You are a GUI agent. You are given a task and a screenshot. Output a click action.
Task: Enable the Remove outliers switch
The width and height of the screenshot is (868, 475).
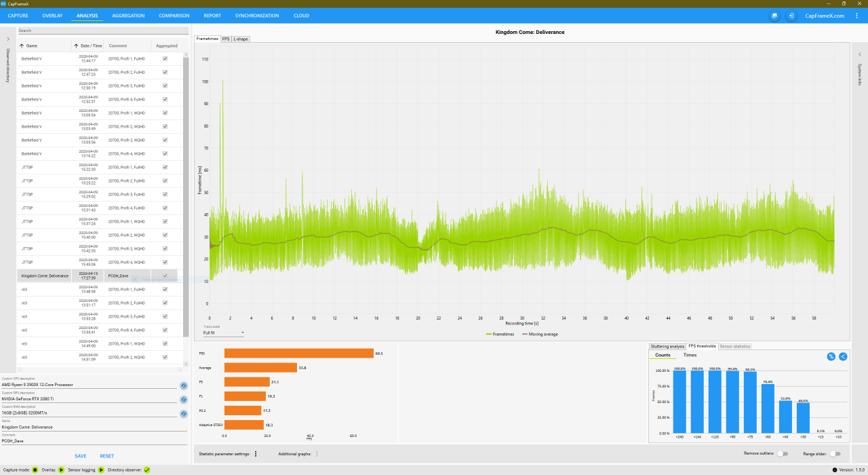point(782,454)
